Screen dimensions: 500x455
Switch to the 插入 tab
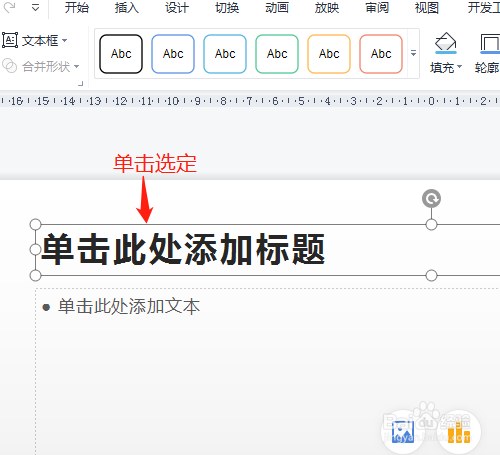[127, 8]
